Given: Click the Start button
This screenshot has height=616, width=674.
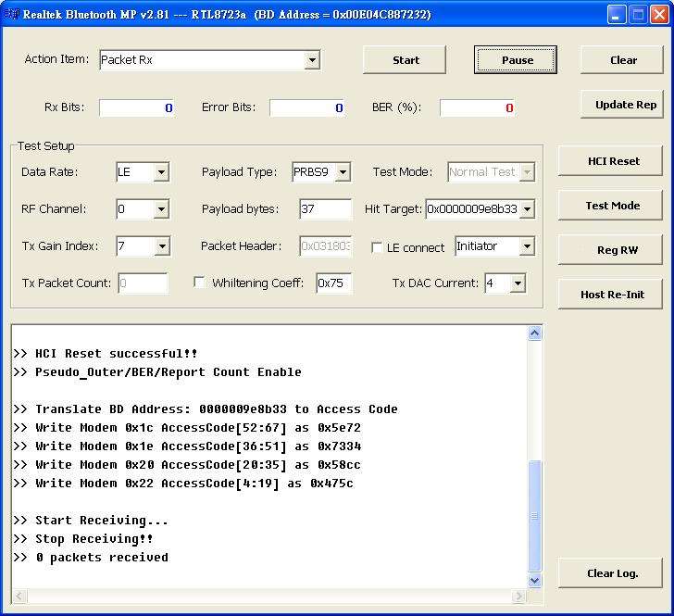Looking at the screenshot, I should 405,60.
